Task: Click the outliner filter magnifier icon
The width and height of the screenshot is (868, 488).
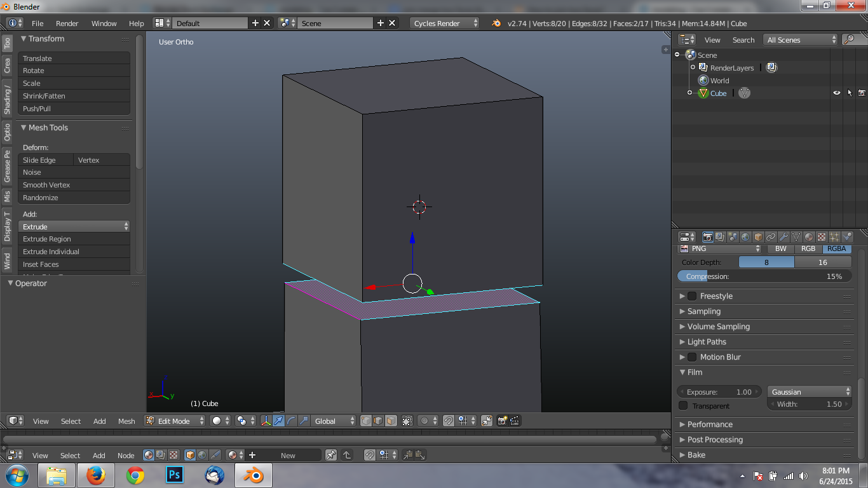Action: pos(848,39)
